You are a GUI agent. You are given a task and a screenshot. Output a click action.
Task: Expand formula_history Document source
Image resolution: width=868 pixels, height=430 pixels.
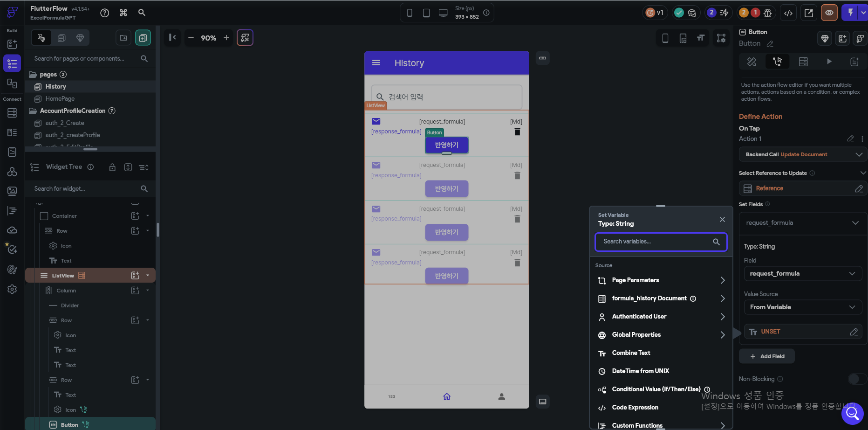[661, 298]
